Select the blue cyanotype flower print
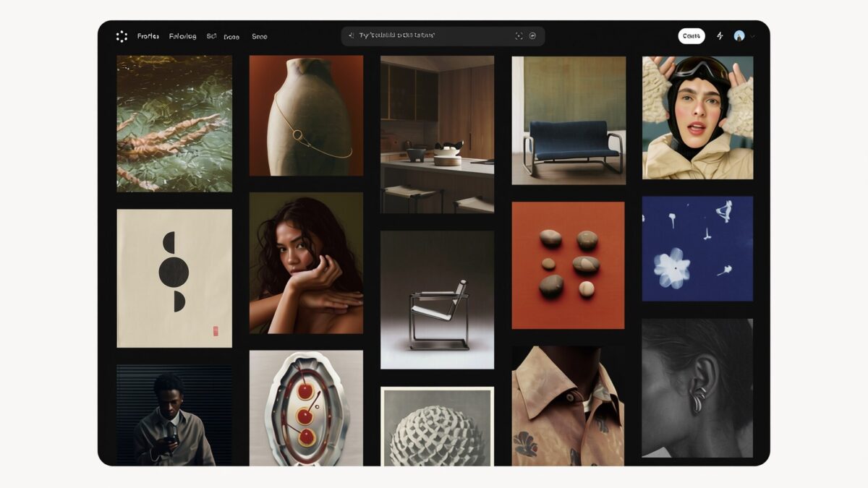 697,249
